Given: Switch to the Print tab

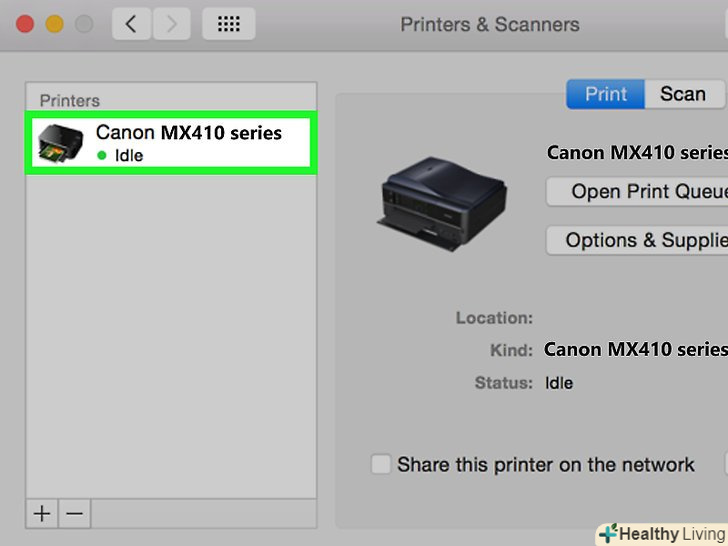Looking at the screenshot, I should [605, 94].
